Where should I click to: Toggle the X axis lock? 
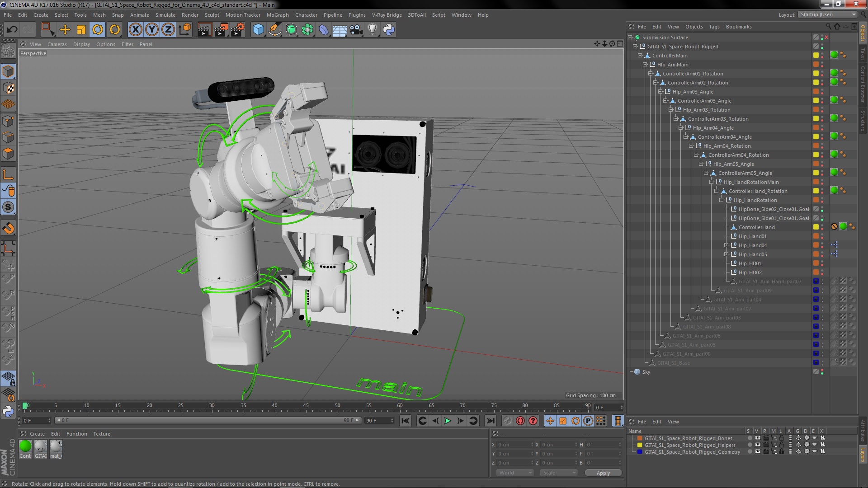click(135, 30)
